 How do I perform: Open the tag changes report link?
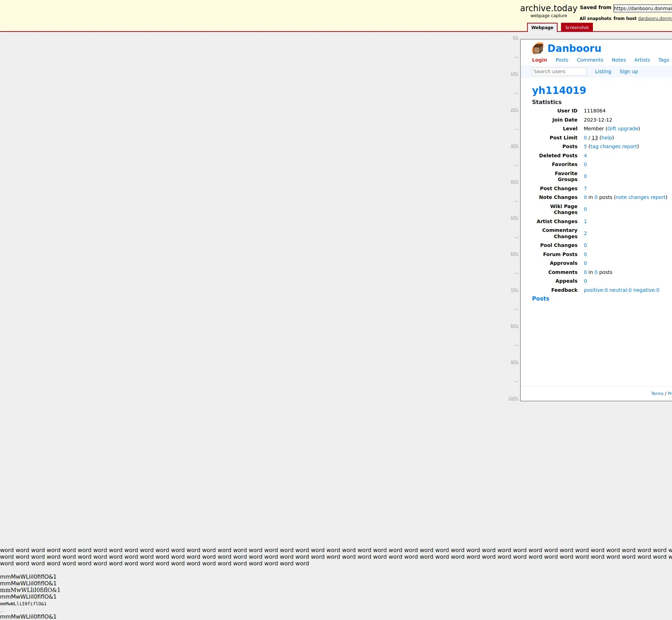click(614, 146)
